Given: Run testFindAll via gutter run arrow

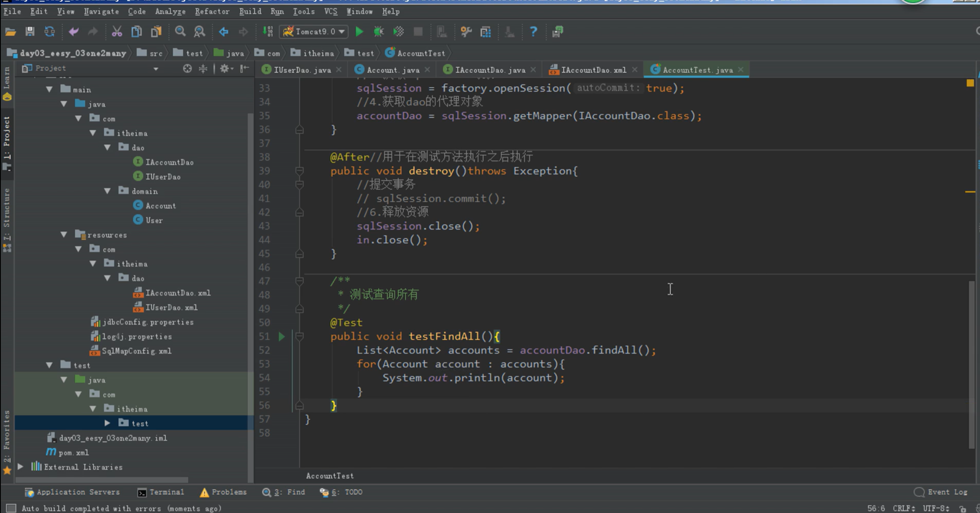Looking at the screenshot, I should click(282, 337).
